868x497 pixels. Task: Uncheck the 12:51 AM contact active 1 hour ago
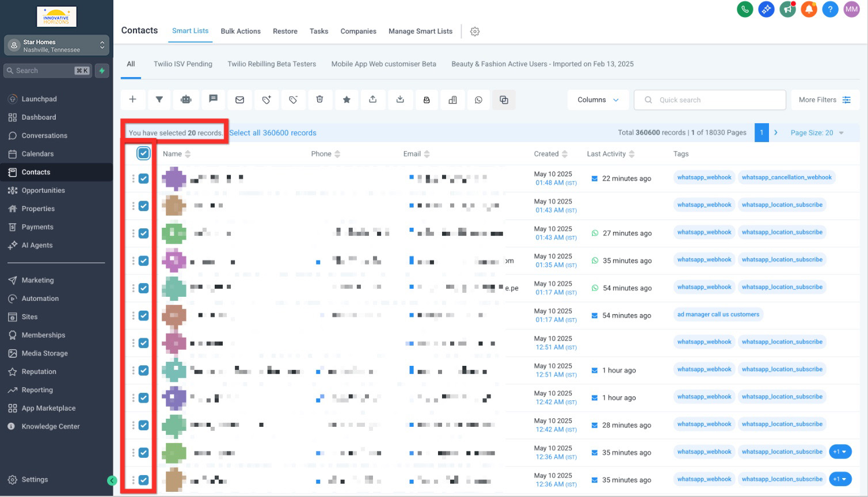[x=143, y=370]
